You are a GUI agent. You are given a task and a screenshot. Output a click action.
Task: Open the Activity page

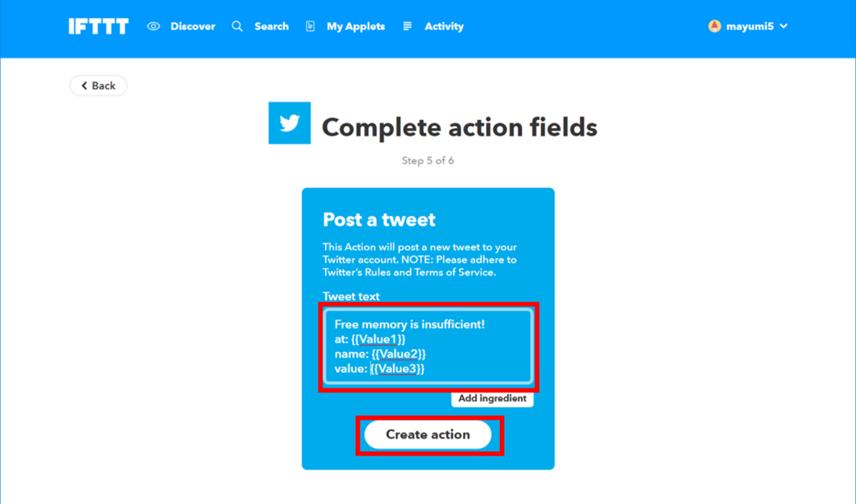pos(444,26)
